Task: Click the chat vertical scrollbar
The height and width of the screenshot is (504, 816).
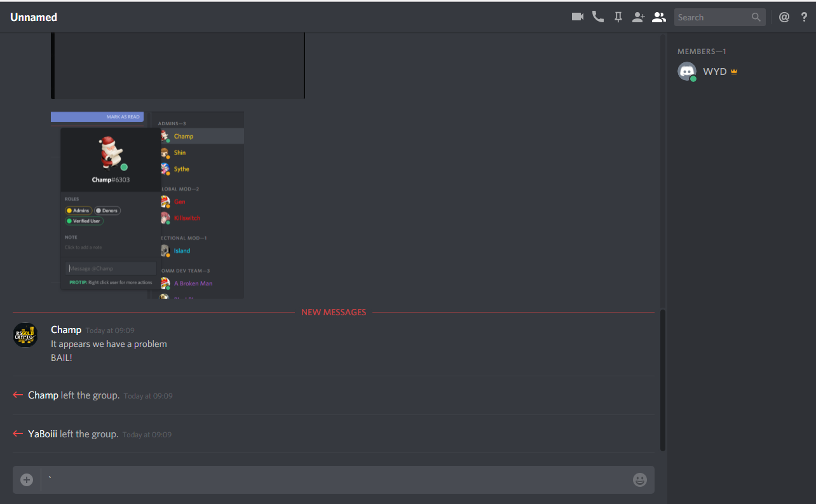Action: point(663,380)
